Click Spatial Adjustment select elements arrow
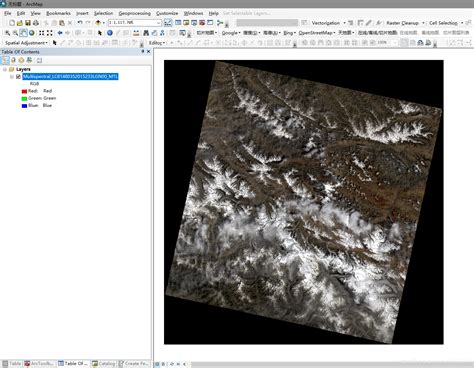This screenshot has width=474, height=368. coord(55,43)
